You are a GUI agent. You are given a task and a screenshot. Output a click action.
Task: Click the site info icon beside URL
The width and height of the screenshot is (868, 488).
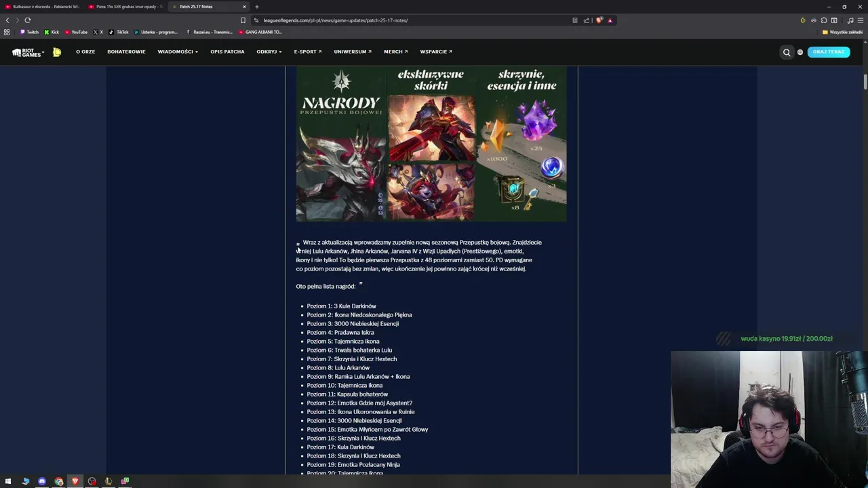coord(256,20)
